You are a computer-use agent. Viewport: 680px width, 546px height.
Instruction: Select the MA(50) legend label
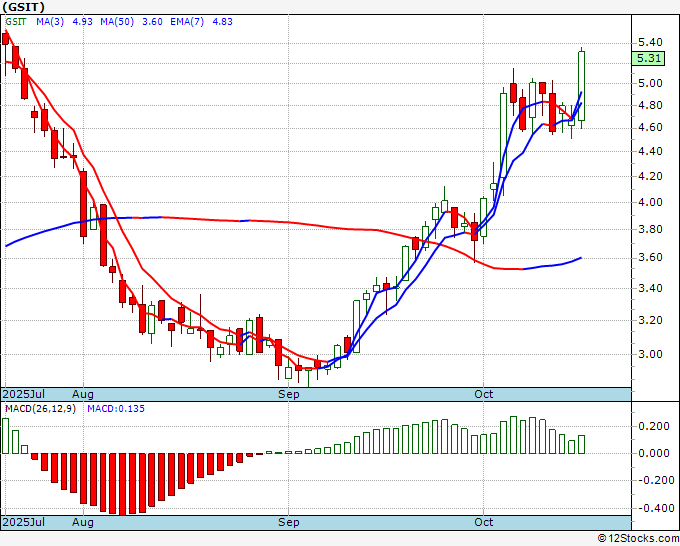click(x=117, y=22)
